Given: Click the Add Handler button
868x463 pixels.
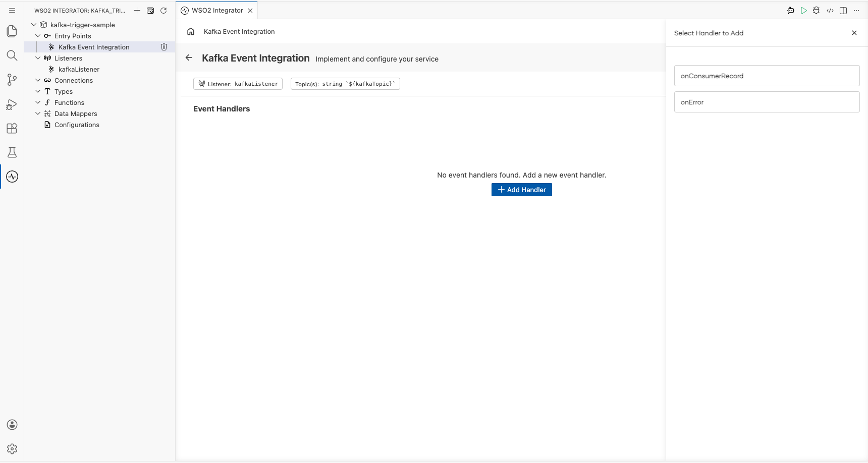Looking at the screenshot, I should coord(522,190).
